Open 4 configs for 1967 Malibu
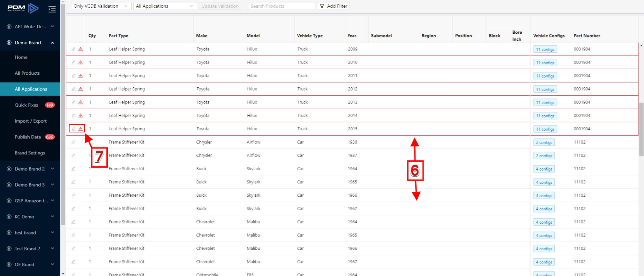Image resolution: width=644 pixels, height=276 pixels. click(544, 262)
